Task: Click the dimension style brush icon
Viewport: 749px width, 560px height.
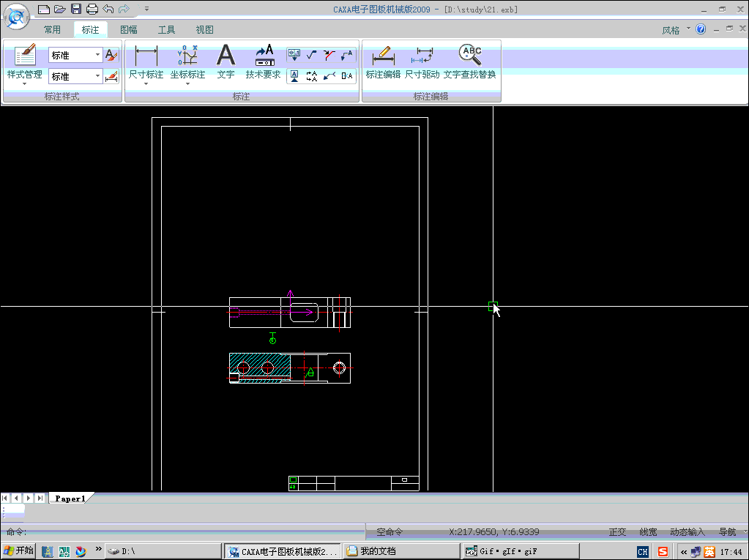Action: click(111, 76)
